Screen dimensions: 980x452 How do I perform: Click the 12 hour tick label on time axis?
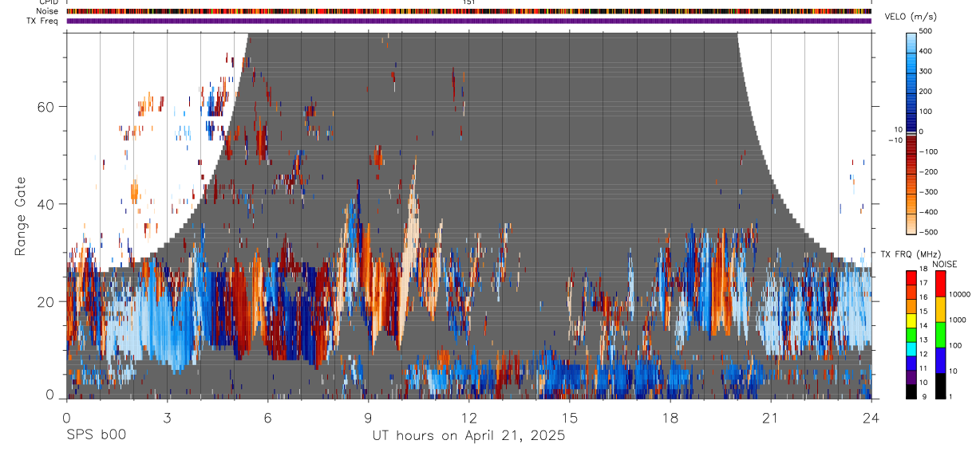tap(468, 418)
